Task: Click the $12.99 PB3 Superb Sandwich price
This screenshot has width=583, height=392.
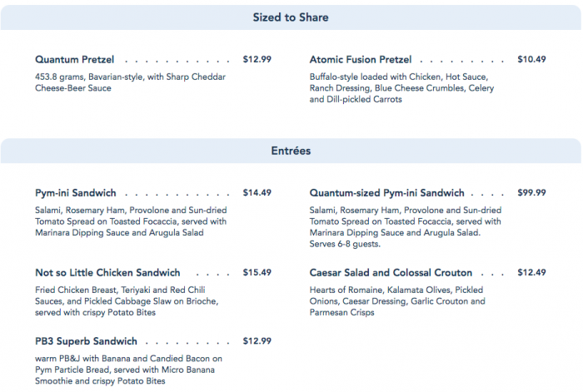Action: (x=257, y=341)
